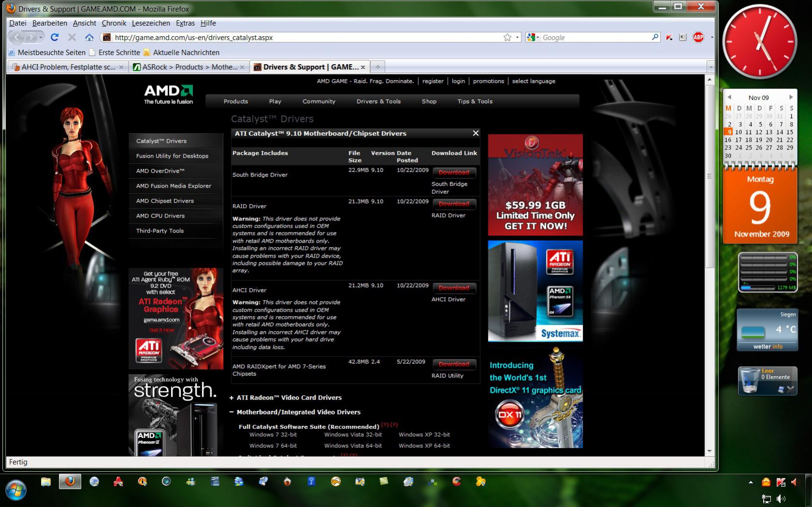Download AMD RAIDXpert RAID Utility
The height and width of the screenshot is (507, 812).
454,364
